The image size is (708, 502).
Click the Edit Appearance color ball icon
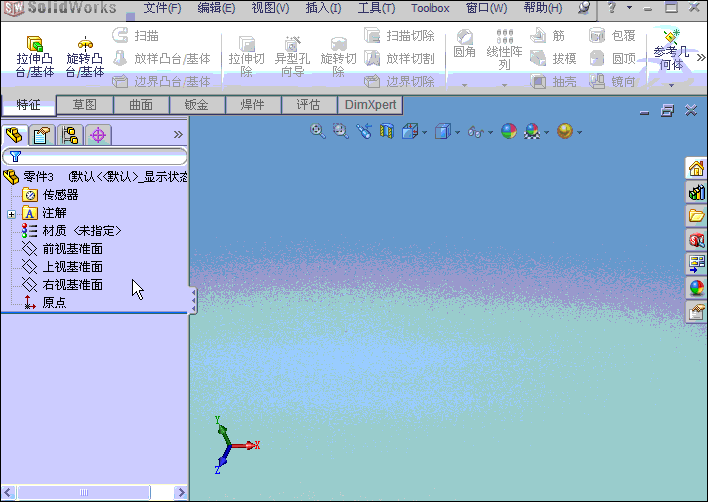[x=509, y=131]
